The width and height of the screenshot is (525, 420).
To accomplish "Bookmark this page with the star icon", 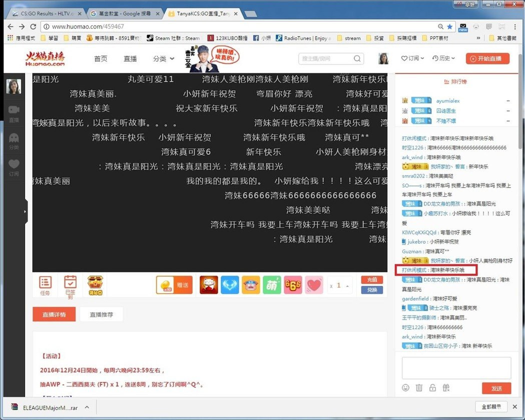I will [x=449, y=26].
